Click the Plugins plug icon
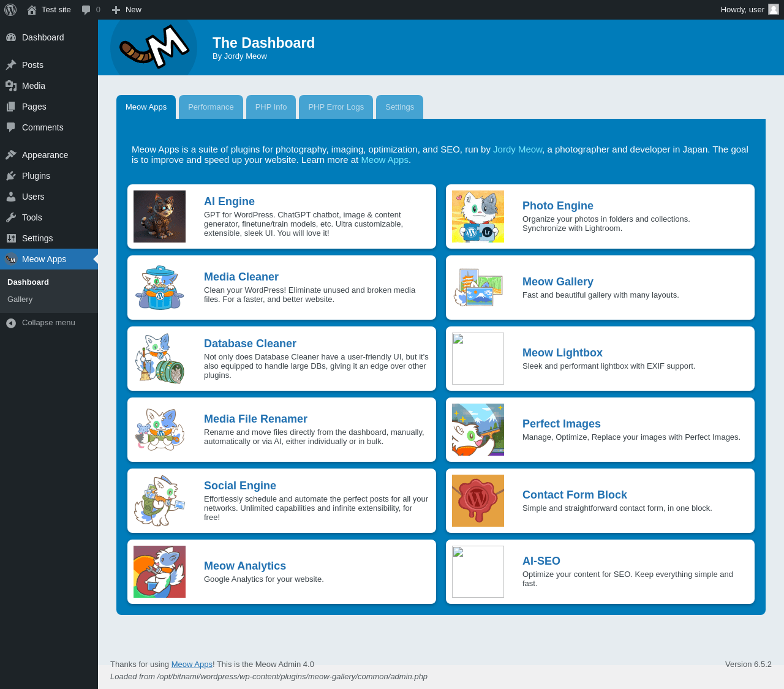The image size is (784, 689). coord(11,176)
